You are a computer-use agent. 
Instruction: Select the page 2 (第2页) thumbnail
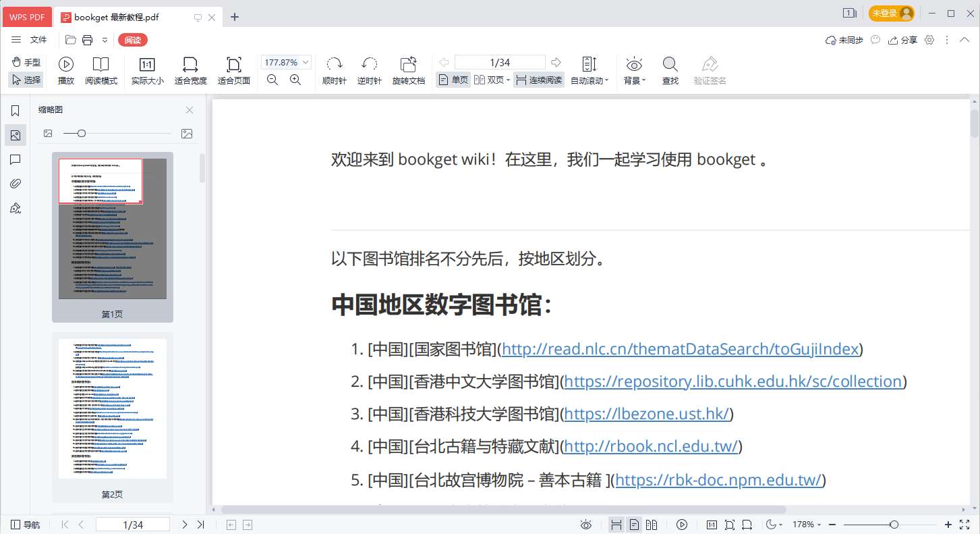(113, 409)
